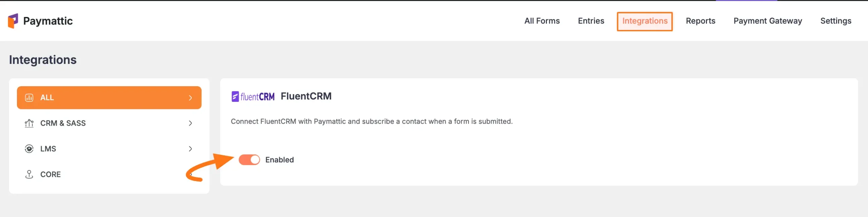Screen dimensions: 868x217
Task: Switch to the Integrations tab
Action: point(645,21)
